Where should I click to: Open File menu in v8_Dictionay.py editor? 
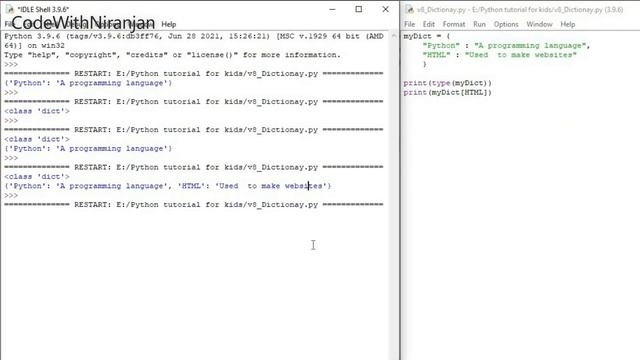pos(409,24)
